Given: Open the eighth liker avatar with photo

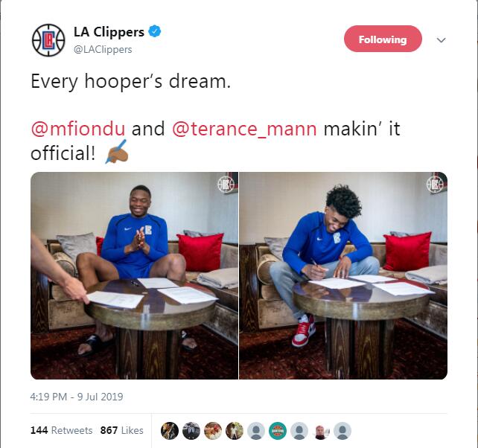Looking at the screenshot, I should click(321, 431).
